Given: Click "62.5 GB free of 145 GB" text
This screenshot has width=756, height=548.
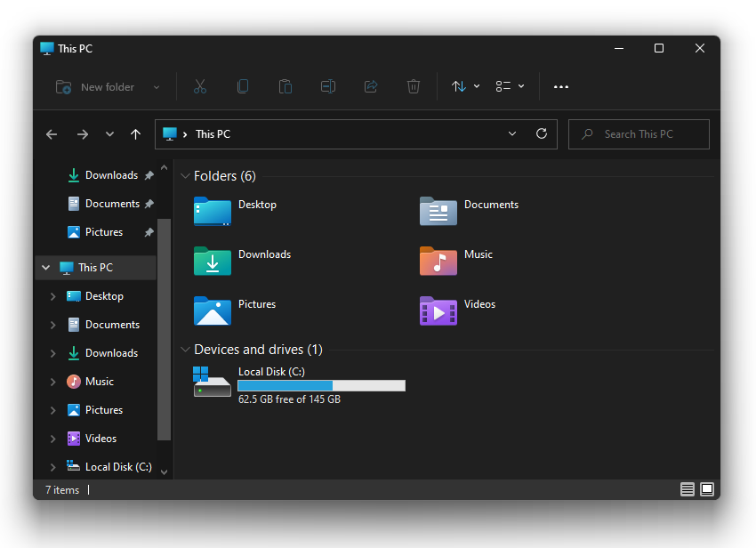Looking at the screenshot, I should pyautogui.click(x=289, y=399).
